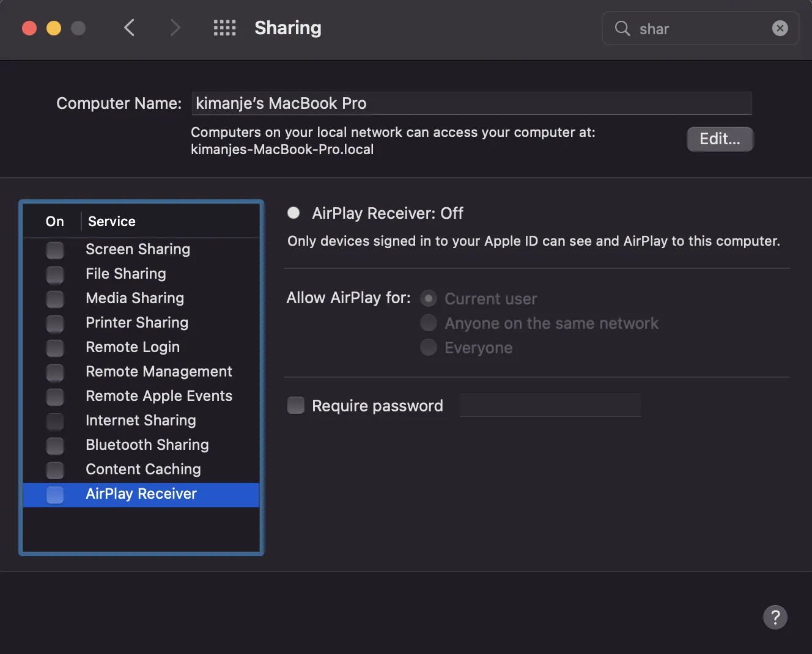The width and height of the screenshot is (812, 654).
Task: Clear the search field text
Action: [x=780, y=28]
